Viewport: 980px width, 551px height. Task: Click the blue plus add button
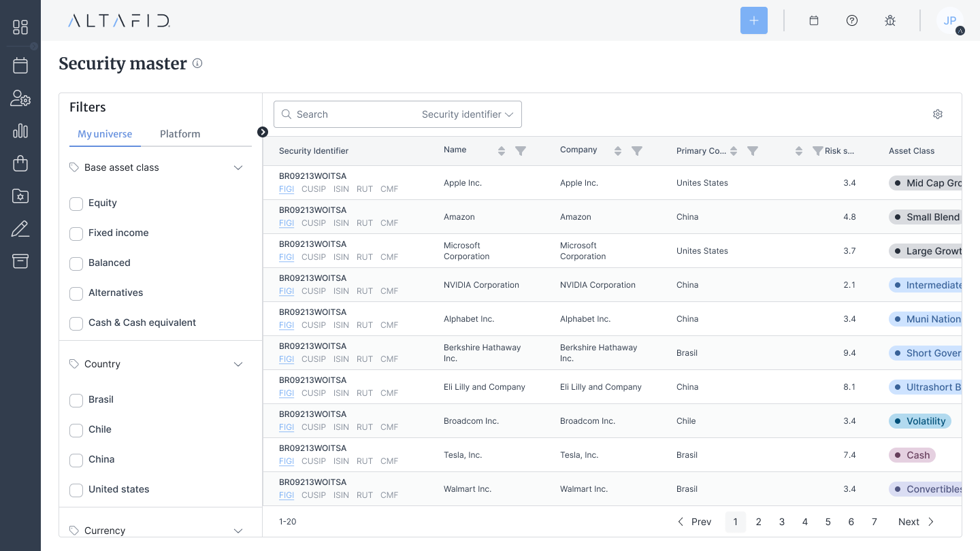(x=753, y=20)
